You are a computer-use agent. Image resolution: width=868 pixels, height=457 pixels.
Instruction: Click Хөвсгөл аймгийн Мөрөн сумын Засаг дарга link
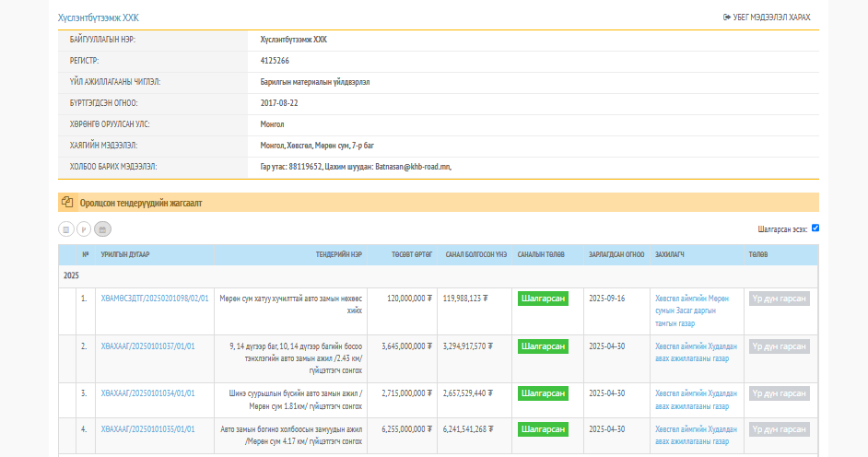click(x=691, y=305)
